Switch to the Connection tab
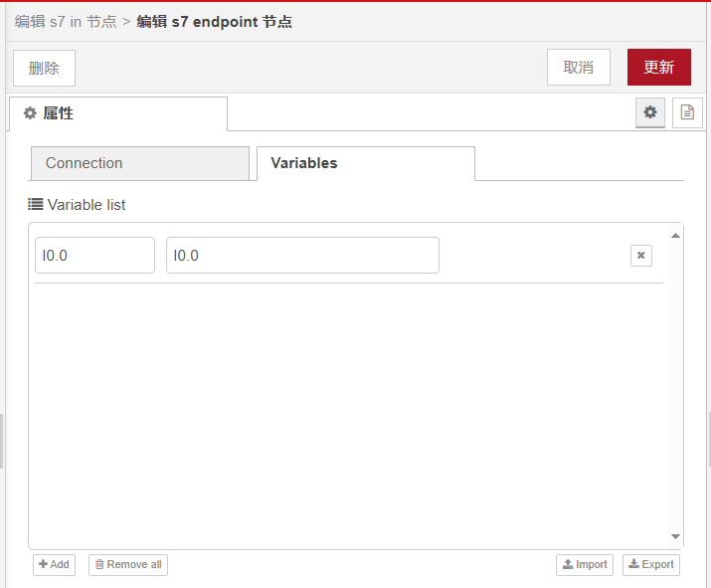 point(139,163)
